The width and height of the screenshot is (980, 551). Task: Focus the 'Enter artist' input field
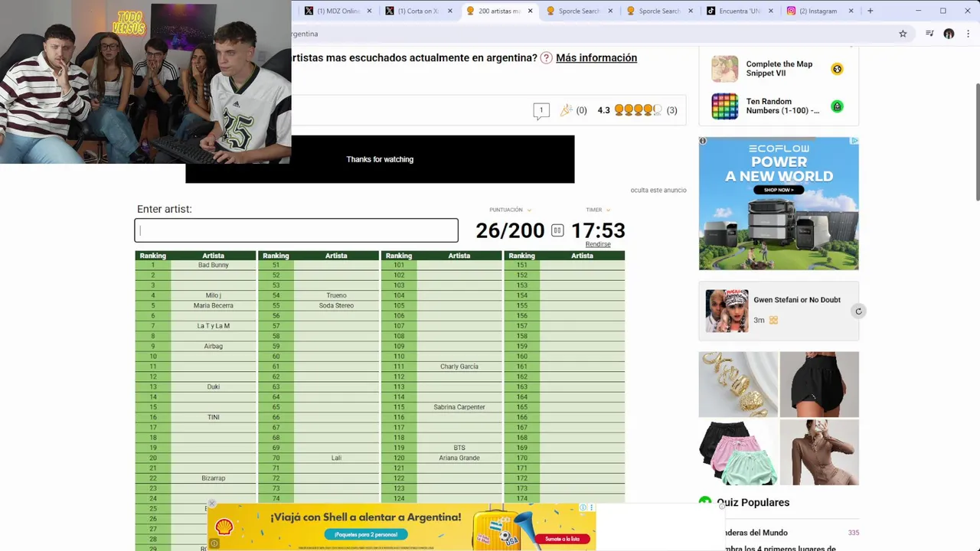(296, 230)
